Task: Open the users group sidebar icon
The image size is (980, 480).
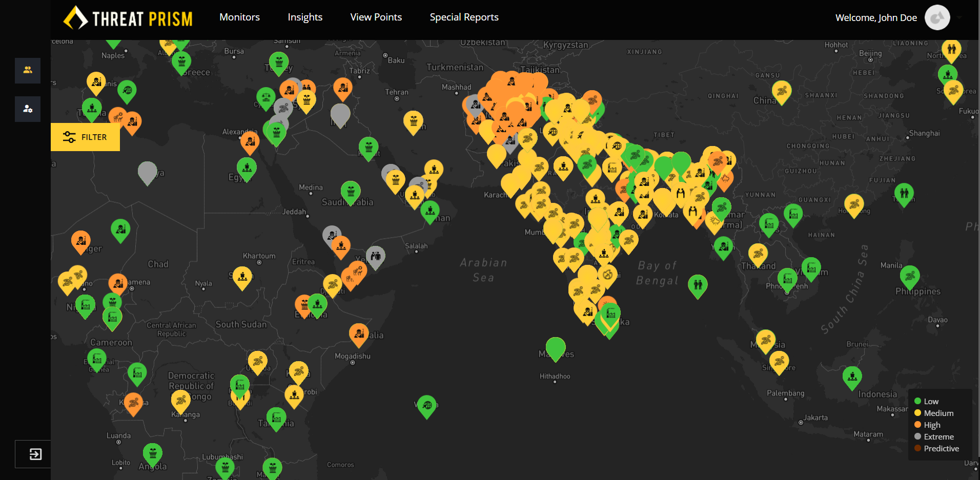Action: pyautogui.click(x=28, y=70)
